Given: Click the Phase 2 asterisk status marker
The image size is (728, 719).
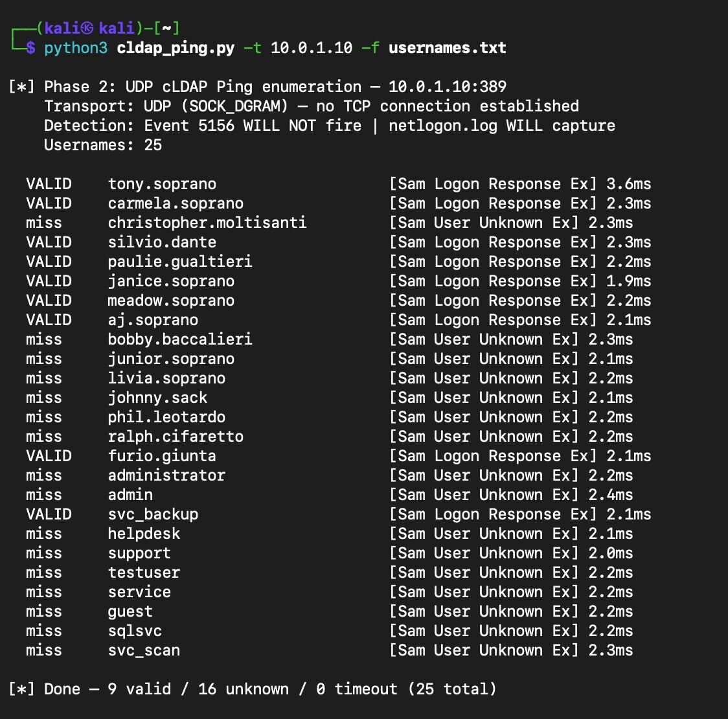Looking at the screenshot, I should pyautogui.click(x=21, y=87).
